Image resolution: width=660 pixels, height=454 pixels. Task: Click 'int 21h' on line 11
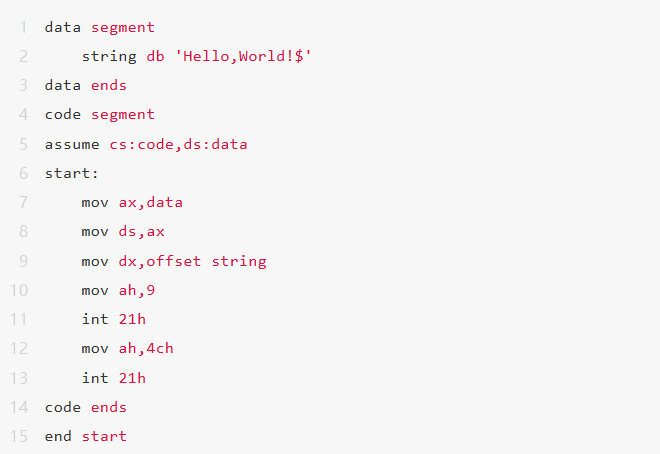113,320
